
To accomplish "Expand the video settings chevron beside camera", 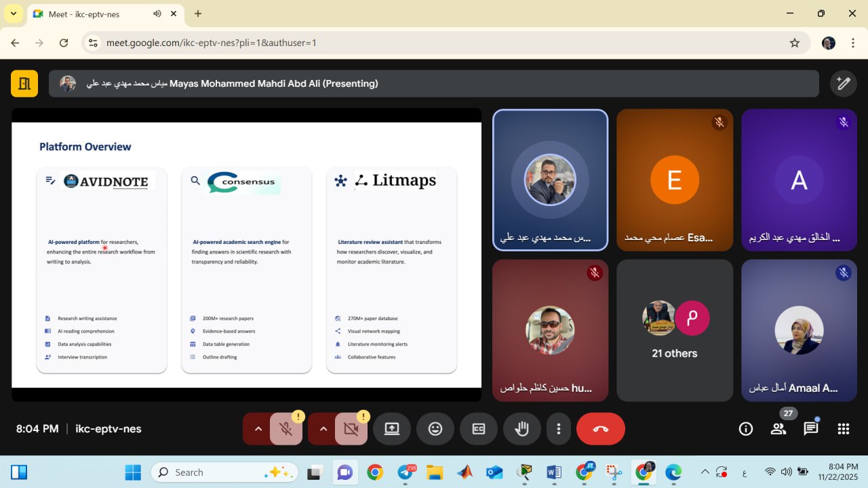I will click(323, 428).
